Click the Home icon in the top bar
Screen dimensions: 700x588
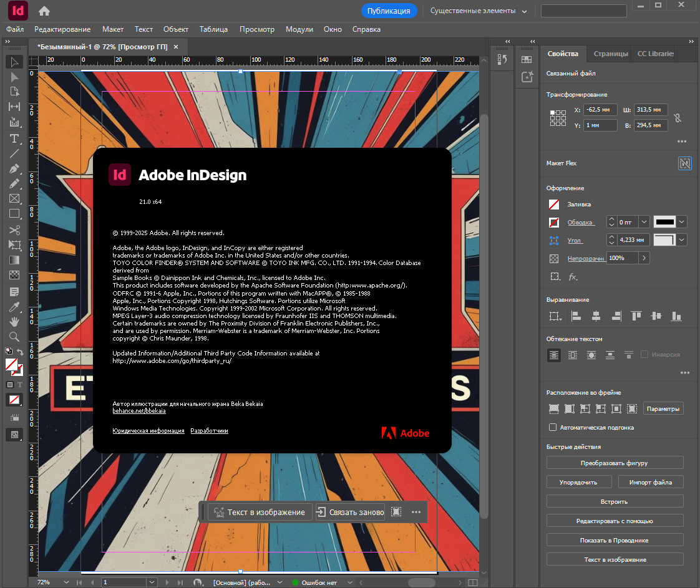click(x=44, y=11)
